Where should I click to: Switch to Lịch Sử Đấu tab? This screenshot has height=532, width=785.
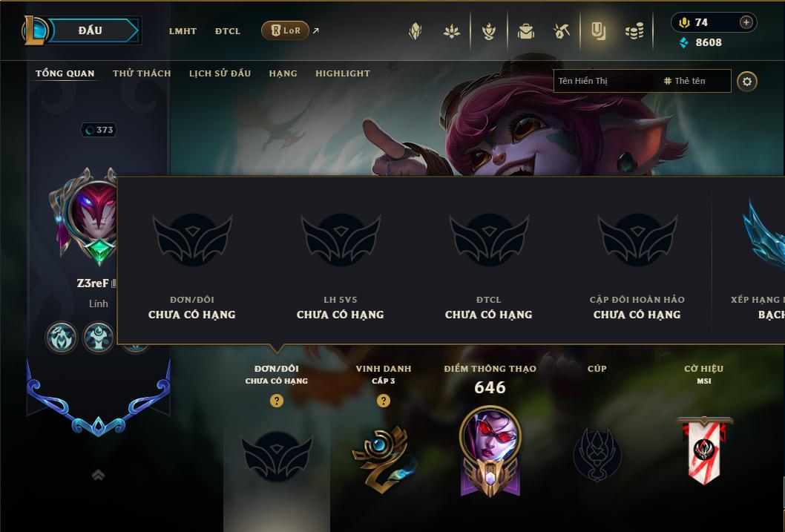pos(220,73)
